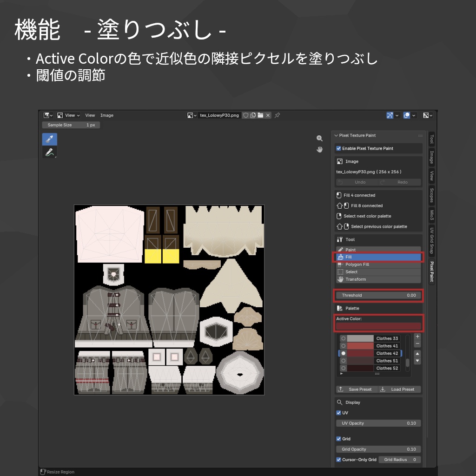476x476 pixels.
Task: Click Load Preset button
Action: pyautogui.click(x=400, y=390)
